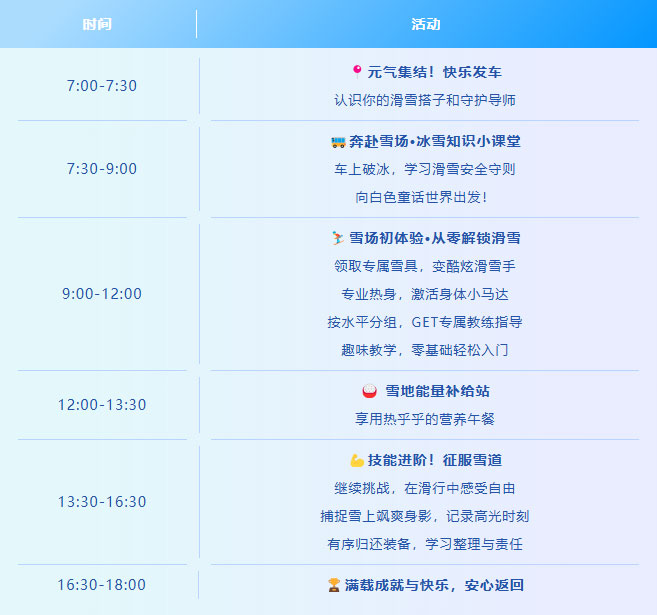The image size is (657, 615).
Task: Click the balloon icon beside 元气集结
Action: click(357, 72)
